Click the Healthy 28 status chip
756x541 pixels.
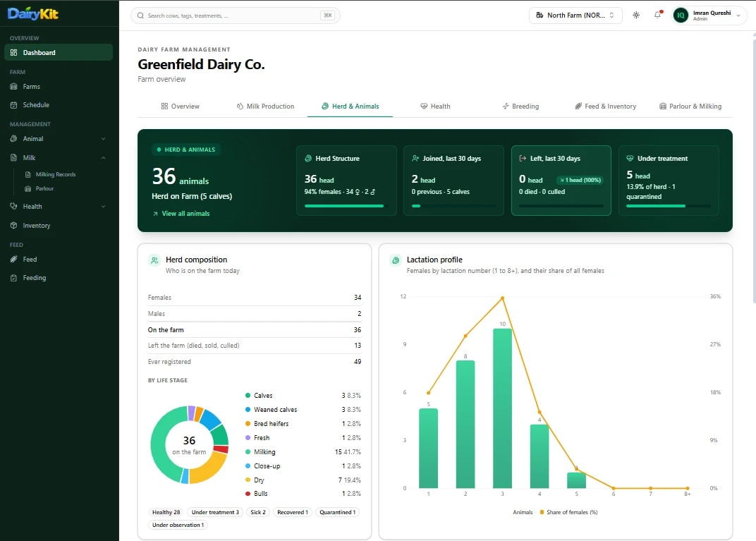(166, 512)
